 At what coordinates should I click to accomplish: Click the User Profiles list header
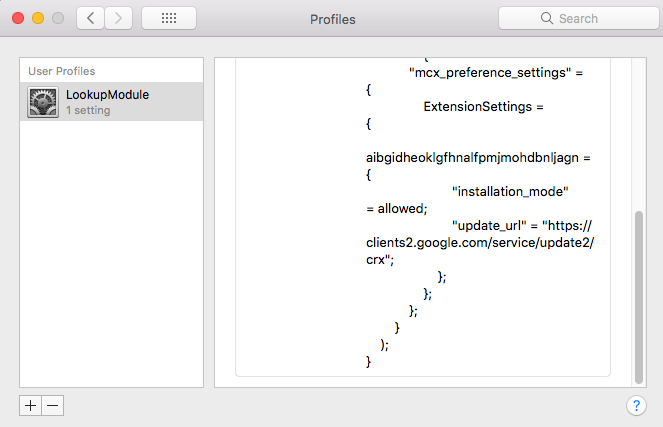tap(62, 71)
